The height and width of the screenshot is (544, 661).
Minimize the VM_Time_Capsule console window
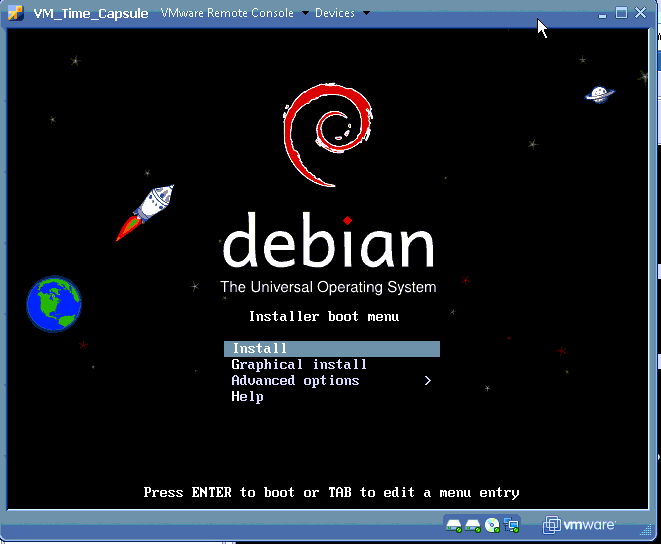[602, 14]
